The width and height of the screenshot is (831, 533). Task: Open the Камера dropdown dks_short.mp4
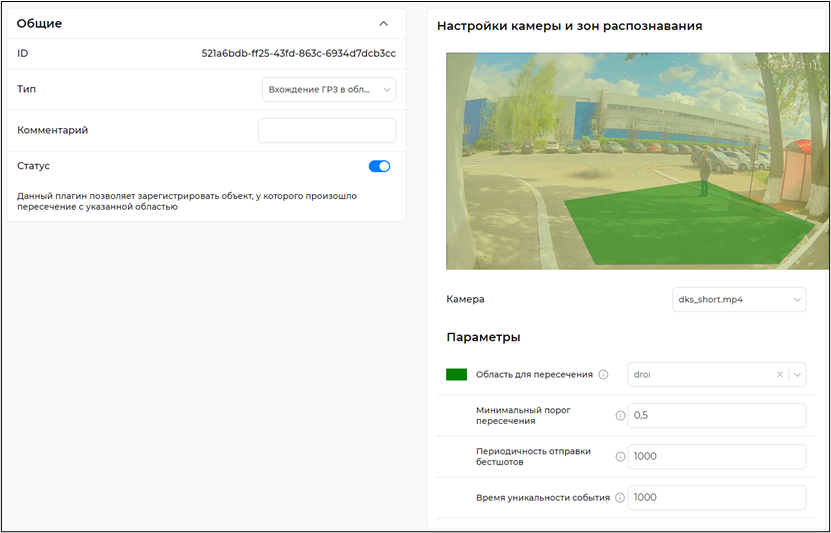pyautogui.click(x=739, y=299)
